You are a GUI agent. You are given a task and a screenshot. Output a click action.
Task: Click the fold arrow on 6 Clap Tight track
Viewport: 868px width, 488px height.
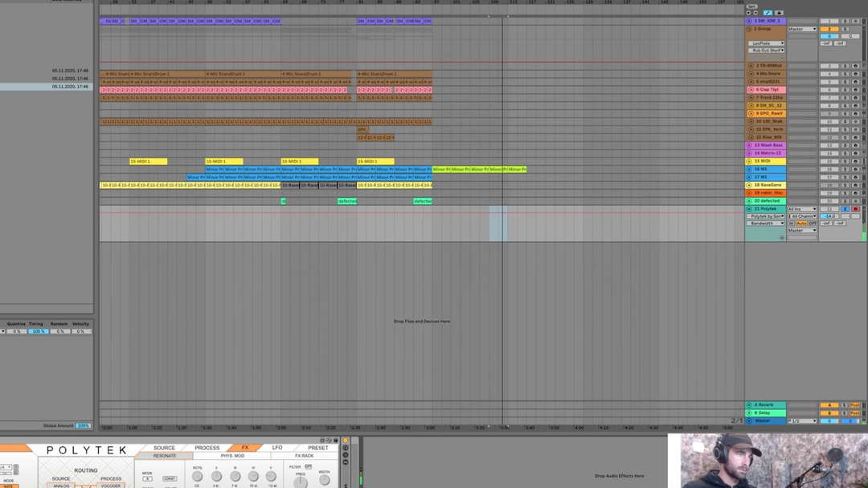[x=751, y=90]
